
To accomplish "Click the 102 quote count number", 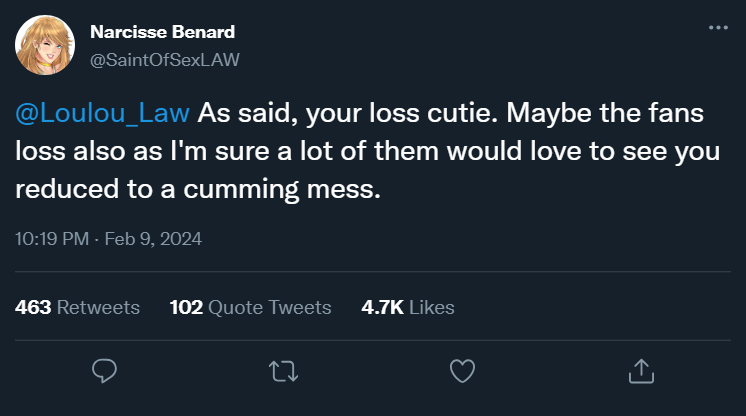I will 187,307.
